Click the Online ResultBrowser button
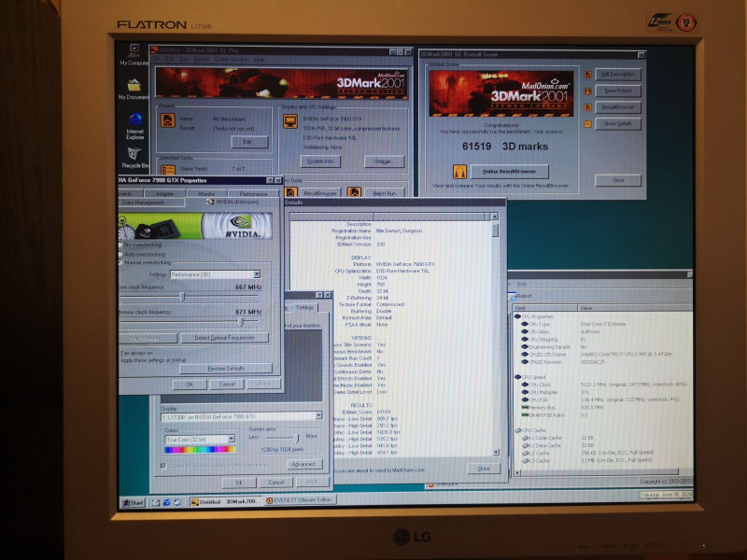The image size is (747, 560). 509,172
